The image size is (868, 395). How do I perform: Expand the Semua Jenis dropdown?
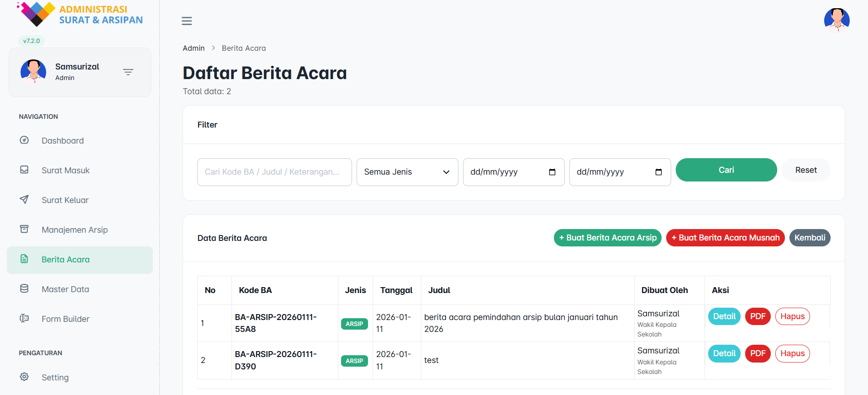click(x=407, y=172)
